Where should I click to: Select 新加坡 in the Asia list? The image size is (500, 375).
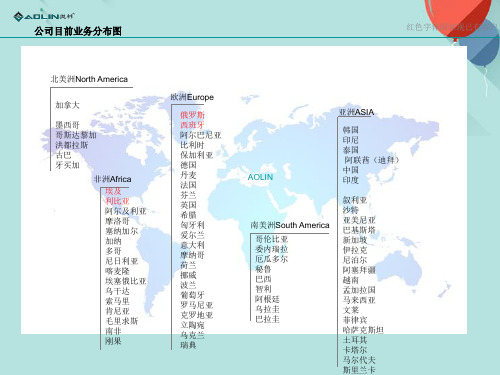point(355,240)
